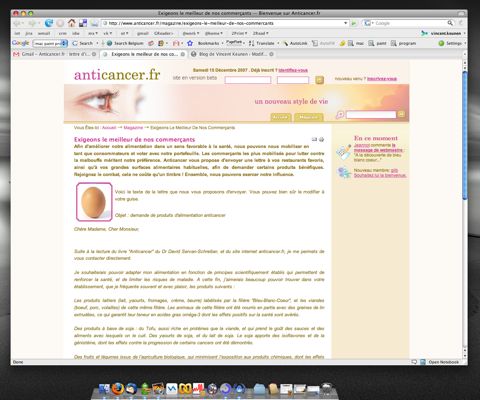Open the address bar history dropdown arrow
This screenshot has height=400, width=480.
345,23
